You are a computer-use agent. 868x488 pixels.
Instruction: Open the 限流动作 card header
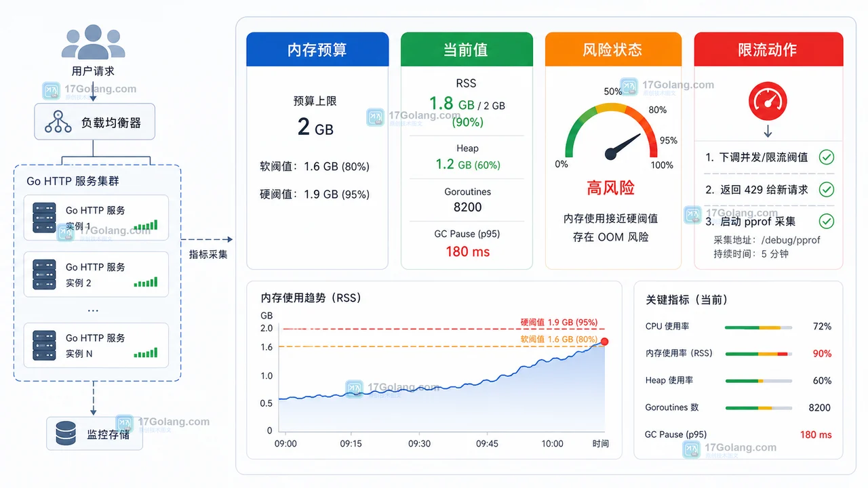pyautogui.click(x=768, y=49)
